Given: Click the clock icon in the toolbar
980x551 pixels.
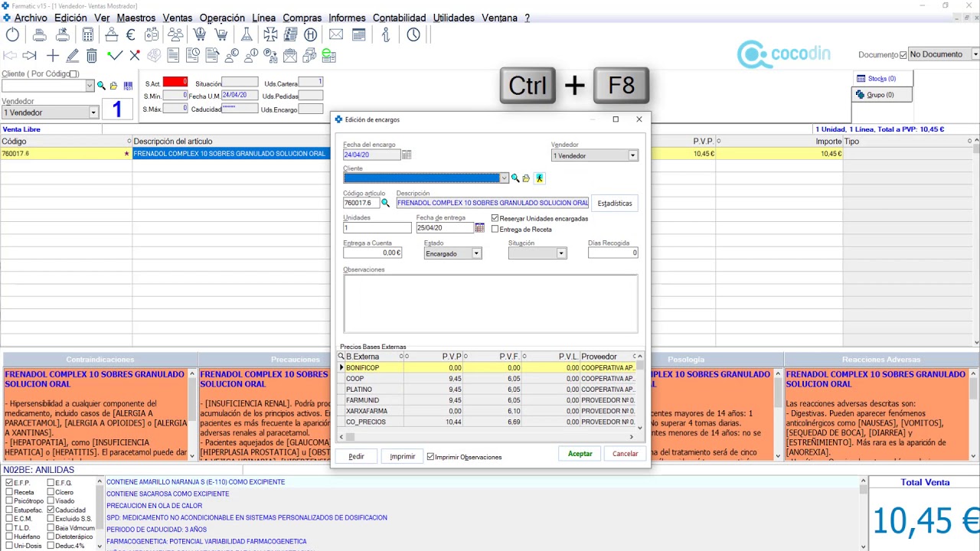Looking at the screenshot, I should pyautogui.click(x=413, y=34).
